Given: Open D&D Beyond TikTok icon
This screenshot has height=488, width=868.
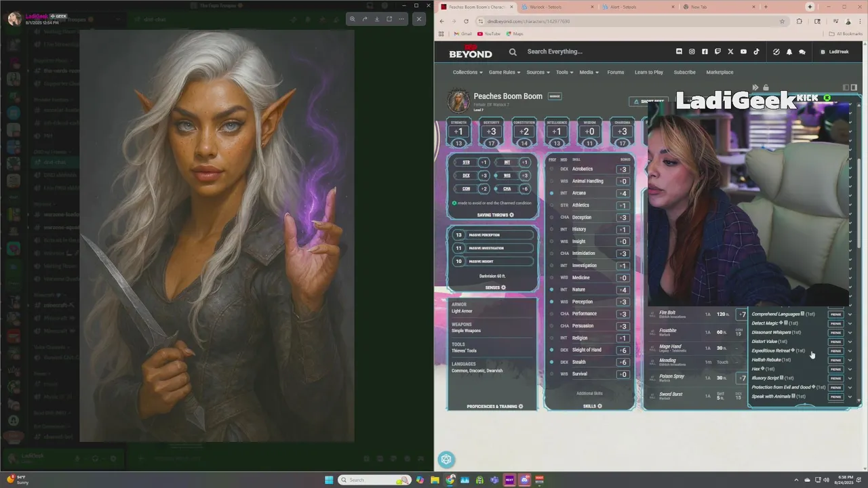Looking at the screenshot, I should click(x=756, y=52).
